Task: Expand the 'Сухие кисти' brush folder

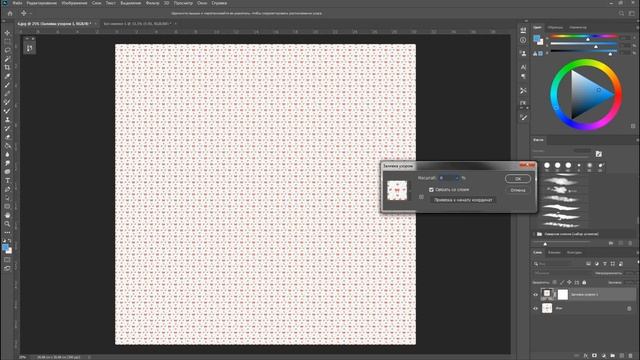Action: coord(534,234)
